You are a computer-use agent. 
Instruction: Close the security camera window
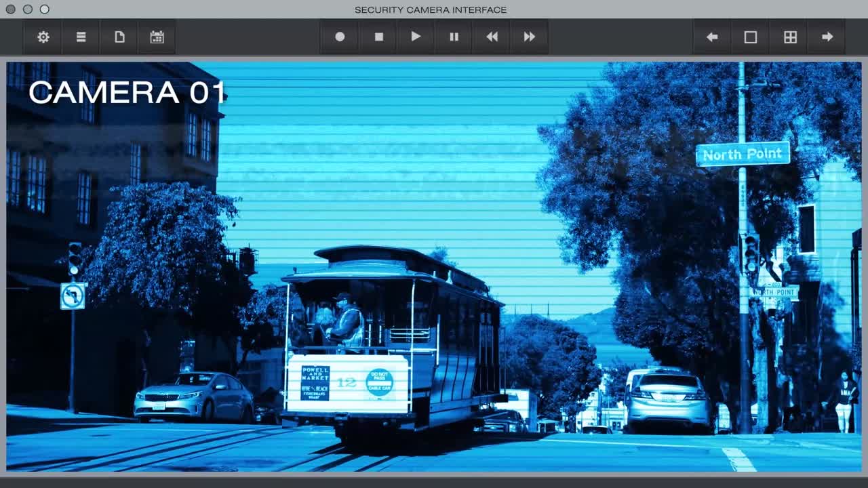[x=11, y=9]
